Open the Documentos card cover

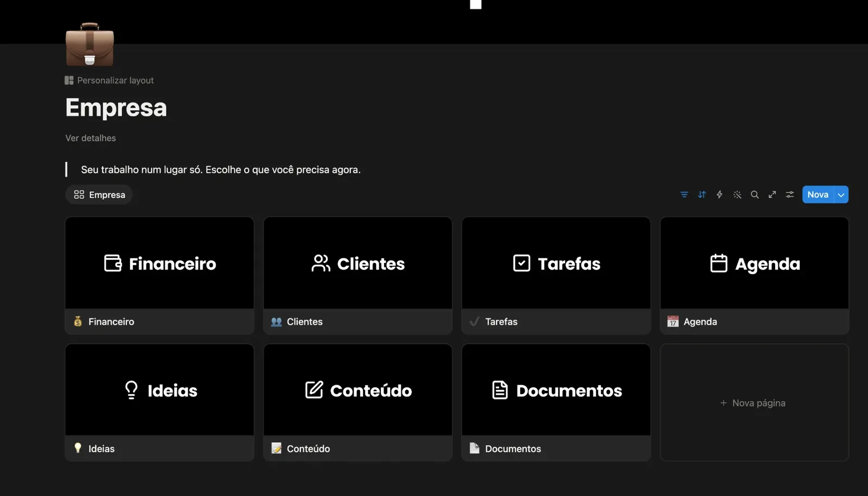[556, 390]
